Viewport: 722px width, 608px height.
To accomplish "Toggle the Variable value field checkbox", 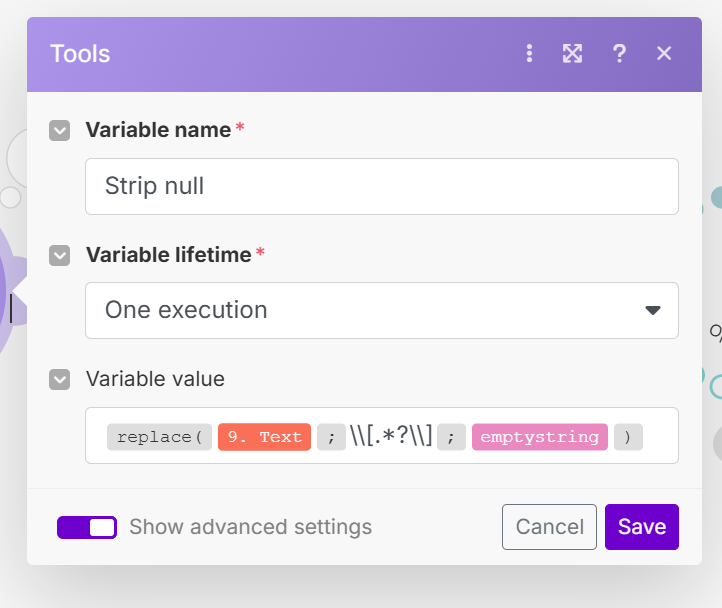I will pyautogui.click(x=60, y=379).
